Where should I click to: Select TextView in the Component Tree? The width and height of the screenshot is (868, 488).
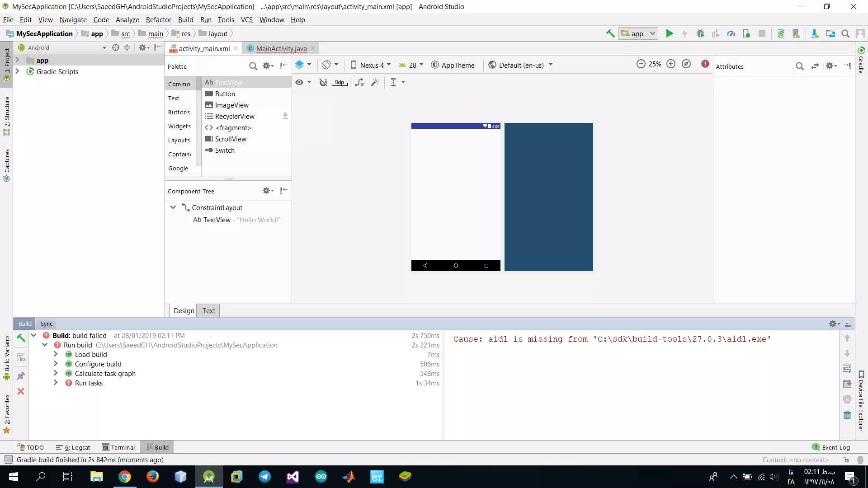[236, 220]
